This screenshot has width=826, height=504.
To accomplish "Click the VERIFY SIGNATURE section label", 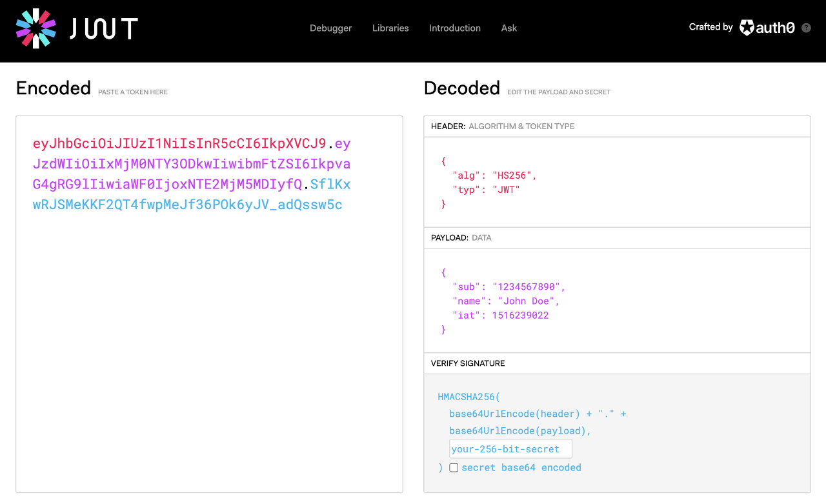I will click(x=468, y=363).
